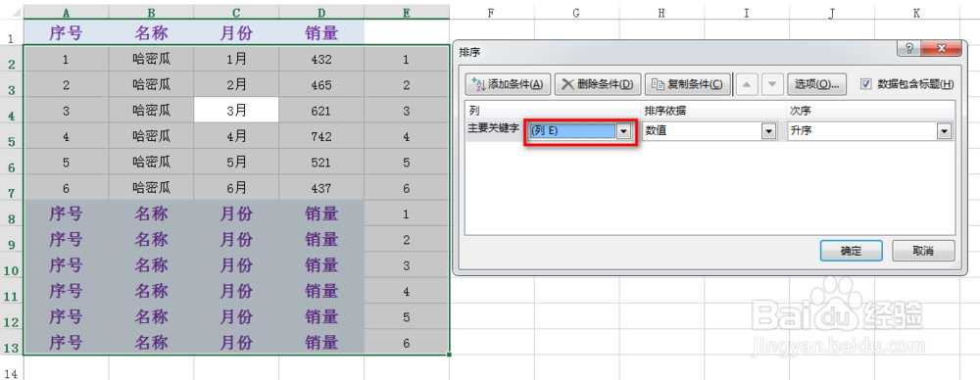Click cell E8 with value 1
The image size is (980, 380).
click(x=407, y=214)
